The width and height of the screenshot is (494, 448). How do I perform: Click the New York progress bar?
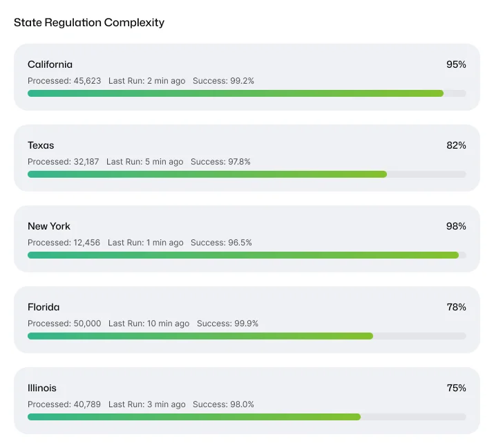click(x=247, y=255)
